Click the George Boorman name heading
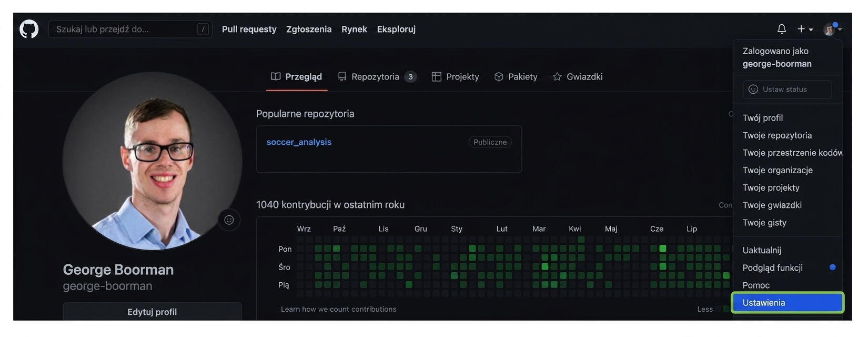This screenshot has height=337, width=868. tap(118, 270)
